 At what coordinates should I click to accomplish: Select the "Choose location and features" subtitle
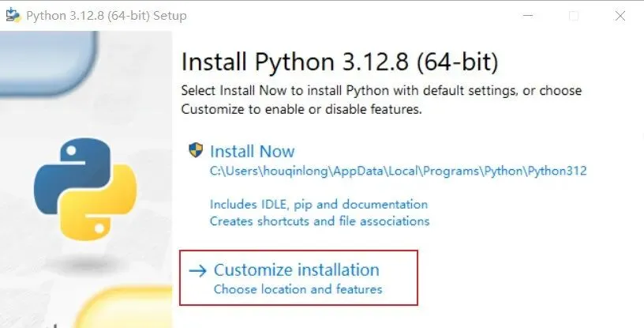(x=298, y=289)
